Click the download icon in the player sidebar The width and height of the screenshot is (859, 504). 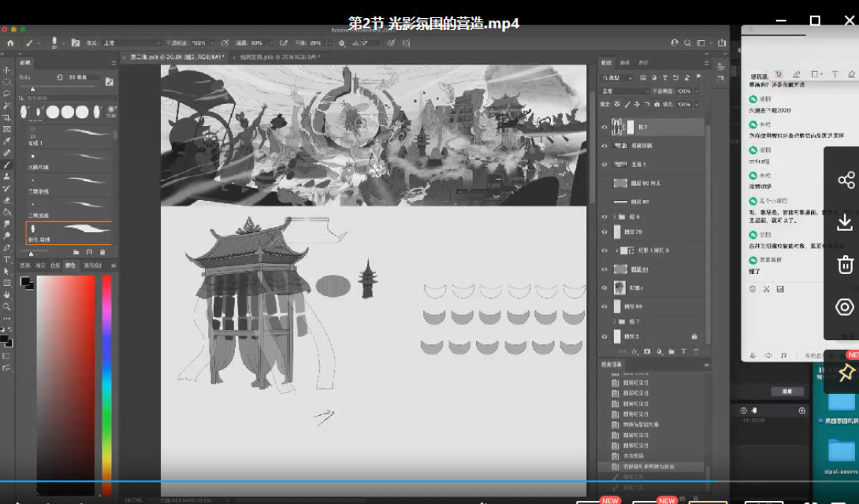846,222
